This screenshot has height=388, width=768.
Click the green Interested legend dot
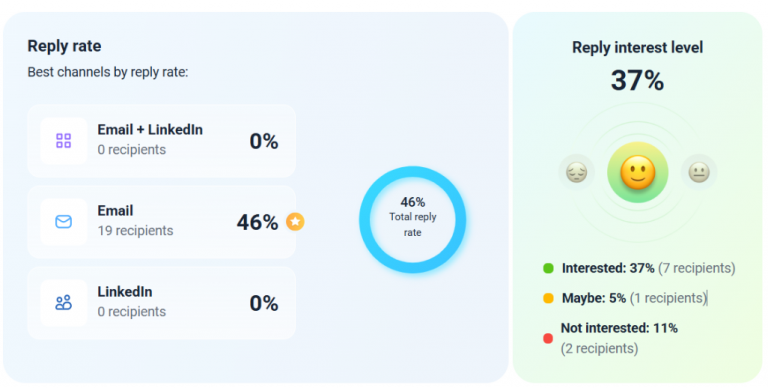(549, 268)
